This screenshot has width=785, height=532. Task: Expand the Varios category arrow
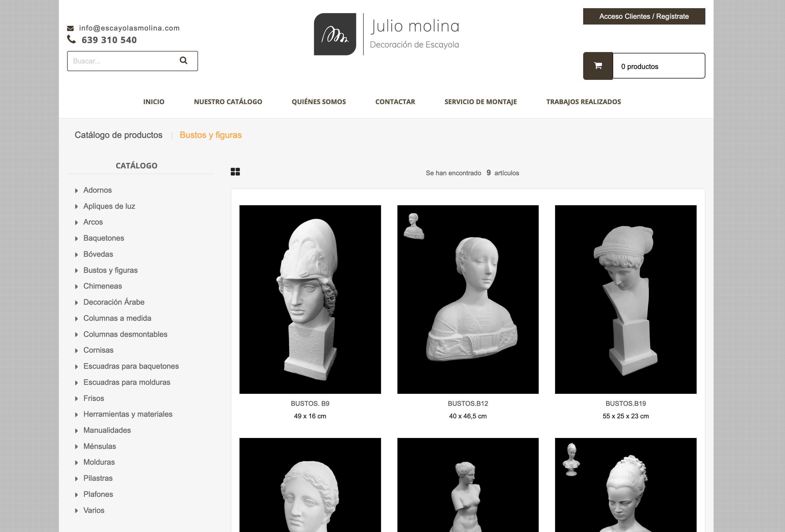tap(76, 511)
